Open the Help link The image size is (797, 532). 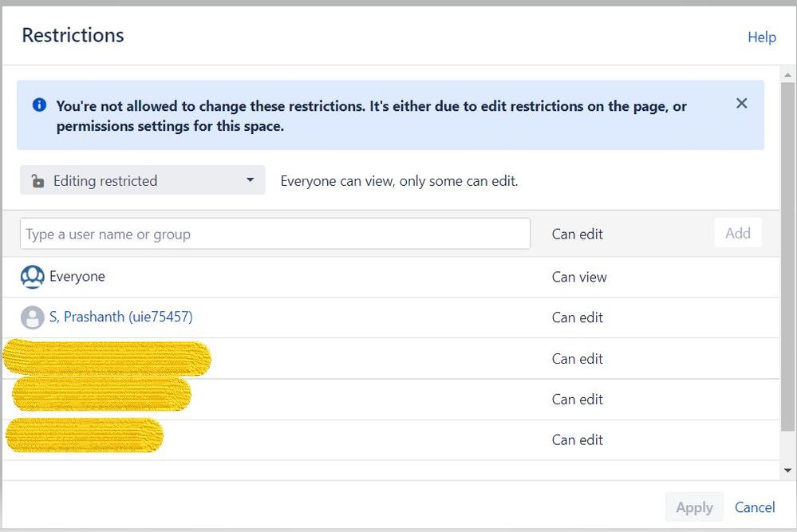(x=761, y=37)
